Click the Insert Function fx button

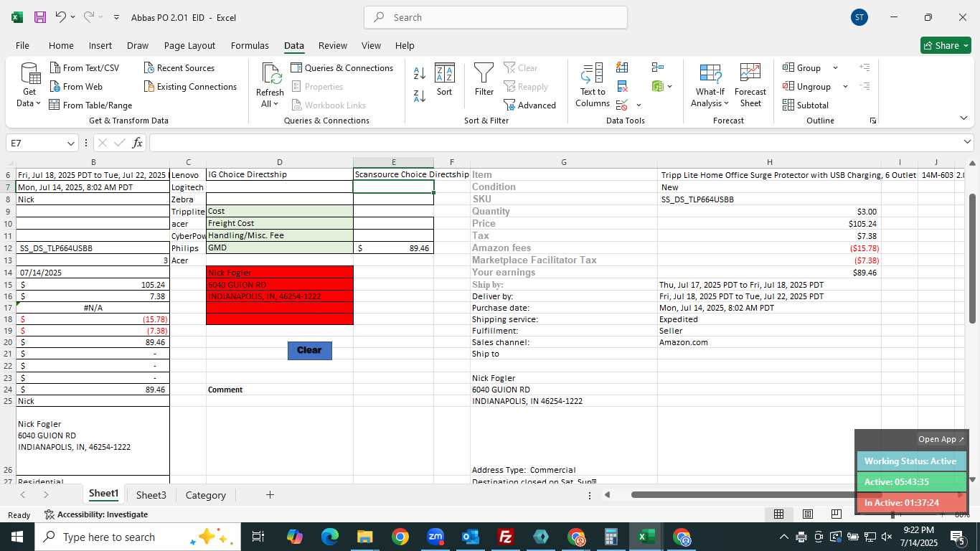[x=137, y=143]
